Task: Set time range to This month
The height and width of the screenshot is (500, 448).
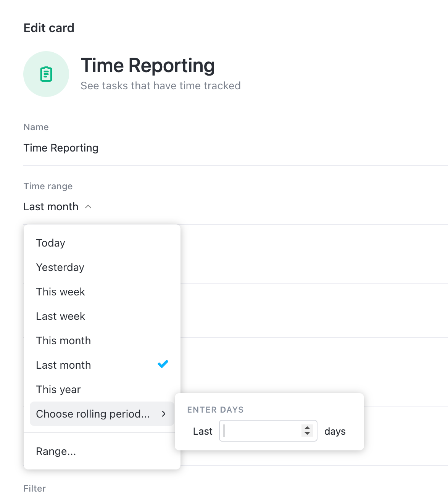Action: pyautogui.click(x=63, y=340)
